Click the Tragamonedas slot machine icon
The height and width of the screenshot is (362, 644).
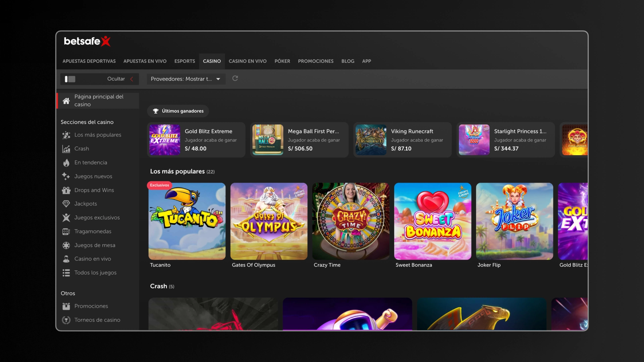coord(66,231)
